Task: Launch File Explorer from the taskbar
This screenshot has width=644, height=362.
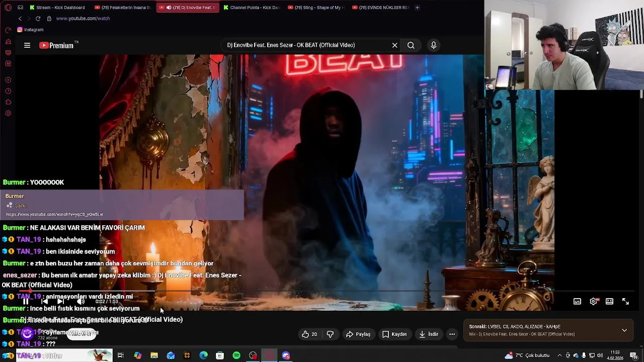Action: 154,355
